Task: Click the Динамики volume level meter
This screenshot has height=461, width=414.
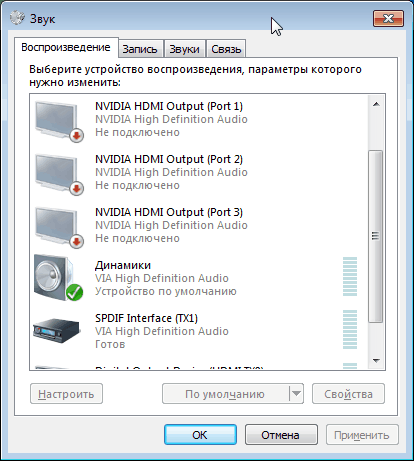Action: [x=350, y=276]
